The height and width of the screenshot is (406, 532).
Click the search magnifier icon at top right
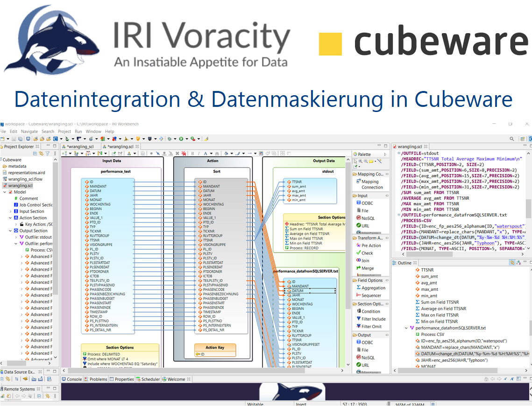(511, 139)
